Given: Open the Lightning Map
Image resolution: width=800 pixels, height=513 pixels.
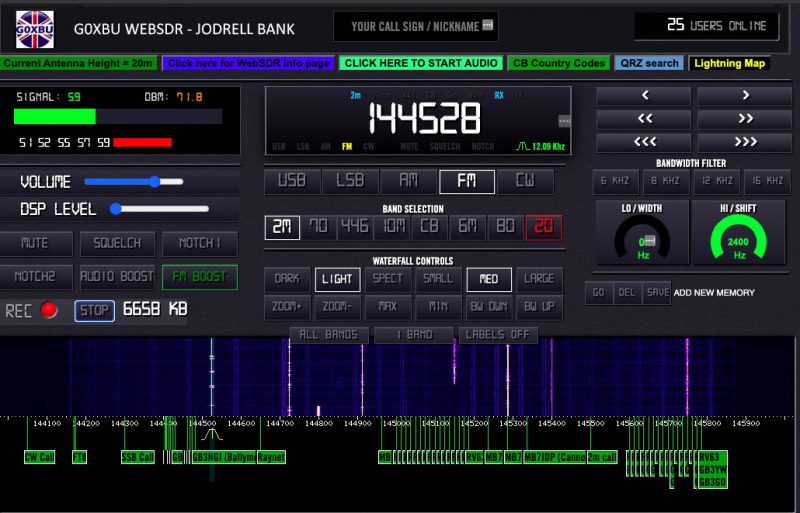Looking at the screenshot, I should (x=729, y=63).
